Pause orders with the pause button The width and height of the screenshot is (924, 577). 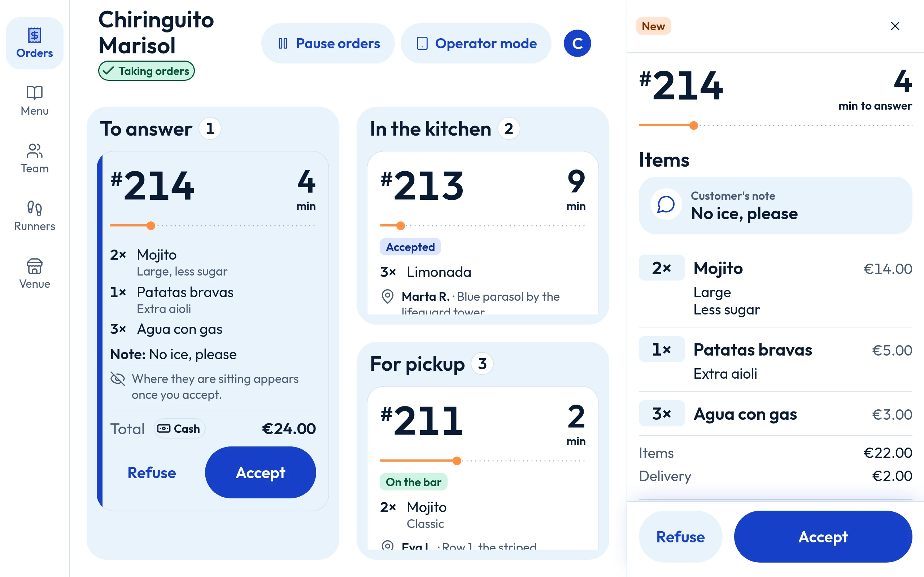[328, 43]
